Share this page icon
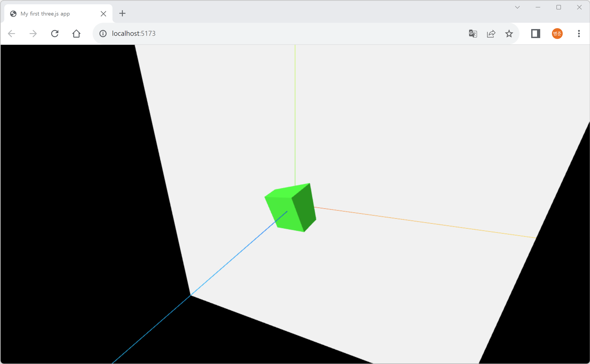The height and width of the screenshot is (364, 590). [491, 34]
